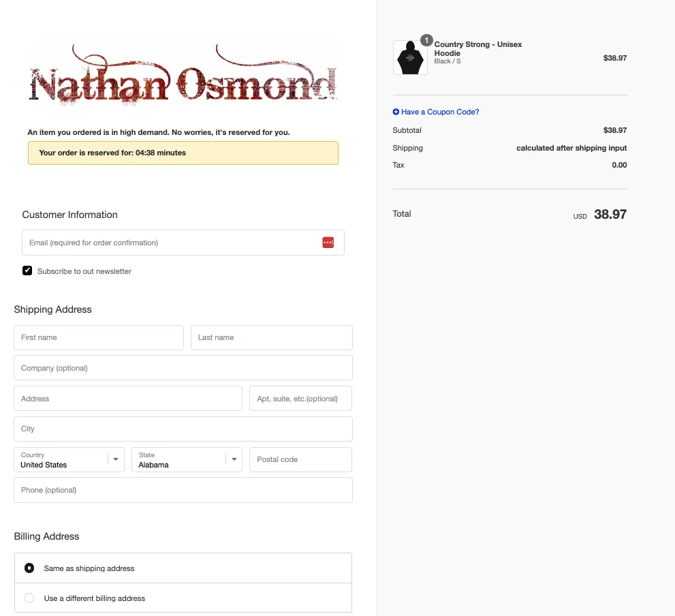Click the Black / S variant text
This screenshot has width=675, height=616.
[448, 61]
